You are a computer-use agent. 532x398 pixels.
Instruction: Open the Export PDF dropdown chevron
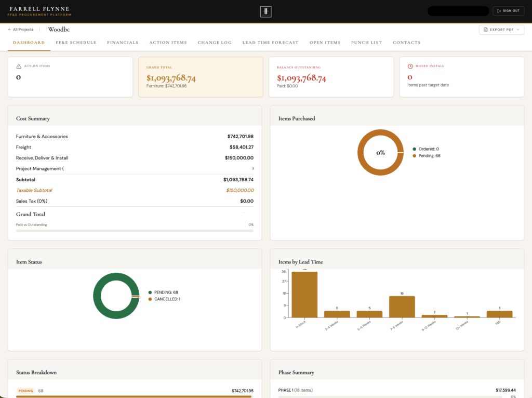[x=518, y=30]
